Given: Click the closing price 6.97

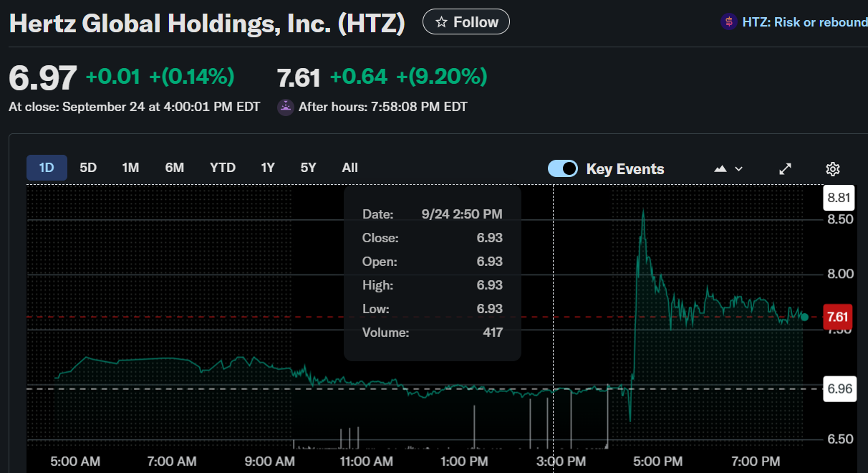Looking at the screenshot, I should coord(42,77).
